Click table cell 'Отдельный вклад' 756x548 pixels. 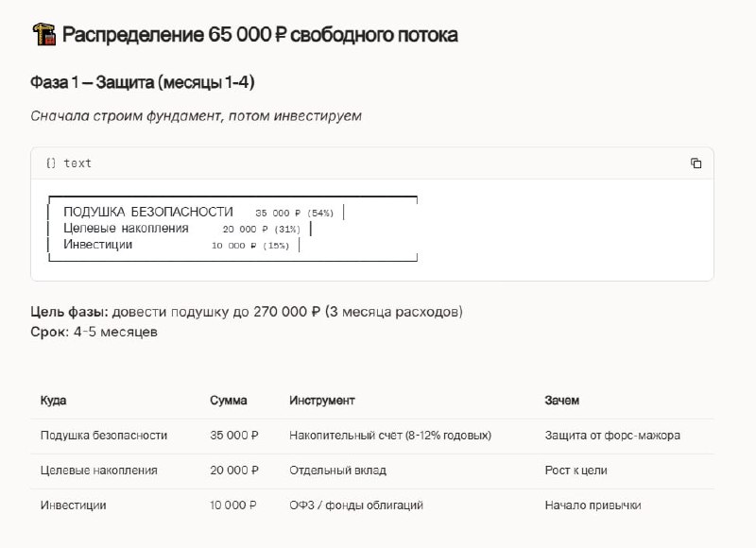tap(337, 471)
